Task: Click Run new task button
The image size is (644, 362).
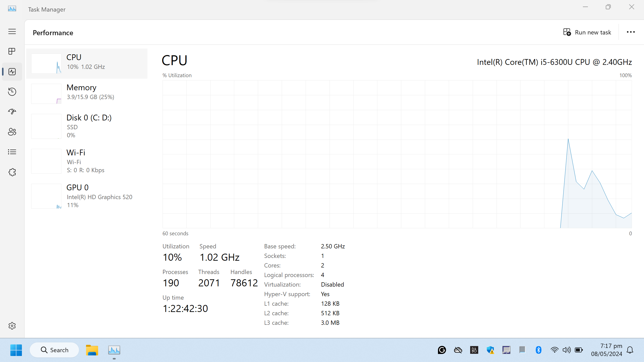Action: 587,32
